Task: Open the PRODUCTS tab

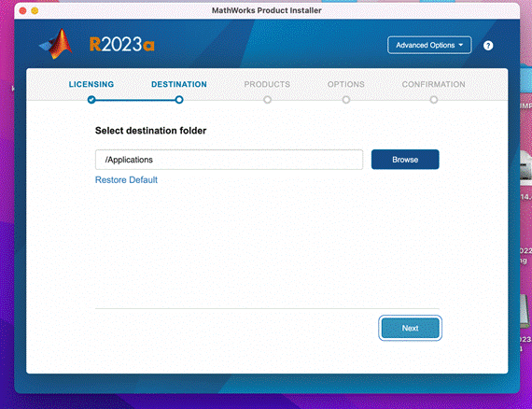Action: [x=267, y=84]
